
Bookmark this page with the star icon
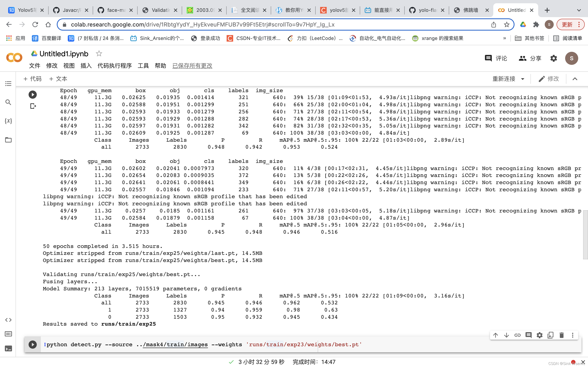[x=507, y=24]
